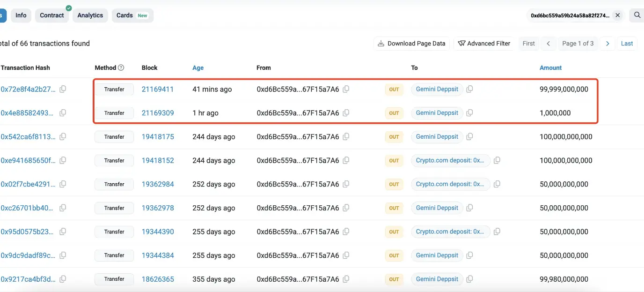Image resolution: width=644 pixels, height=292 pixels.
Task: Copy From address in block 19362984 row
Action: point(346,184)
